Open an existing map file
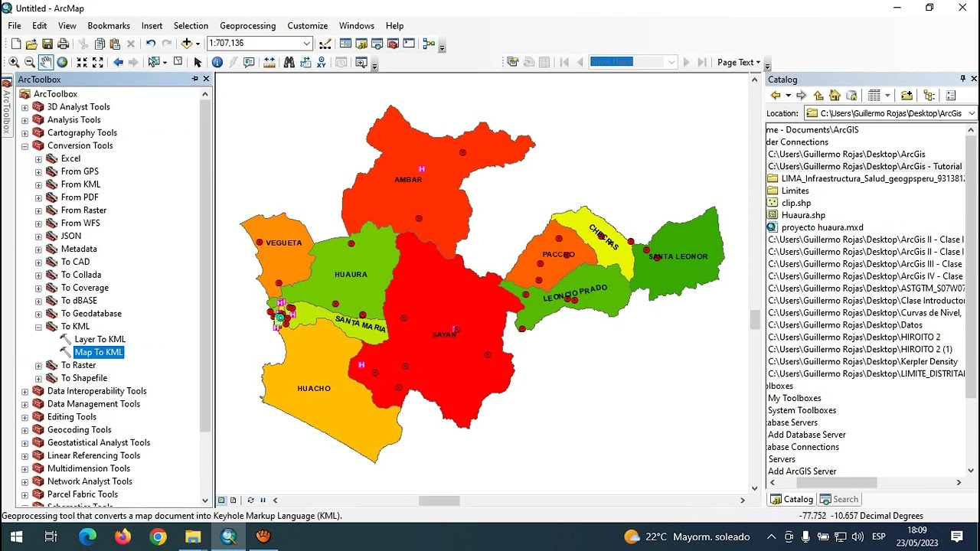This screenshot has height=551, width=980. point(31,44)
